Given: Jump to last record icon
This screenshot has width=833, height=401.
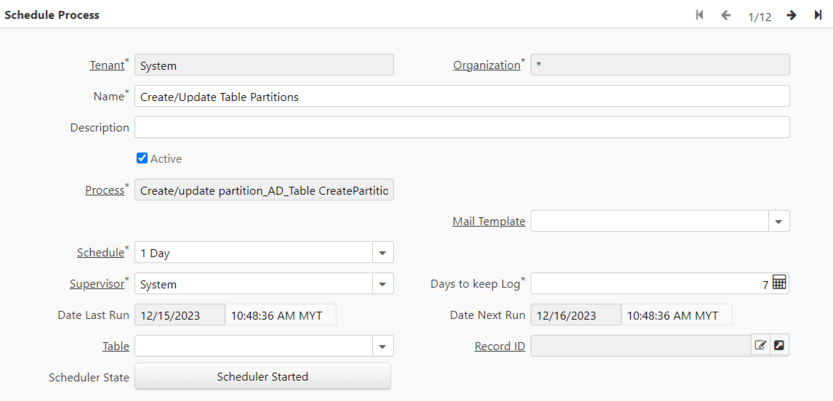Looking at the screenshot, I should tap(817, 15).
